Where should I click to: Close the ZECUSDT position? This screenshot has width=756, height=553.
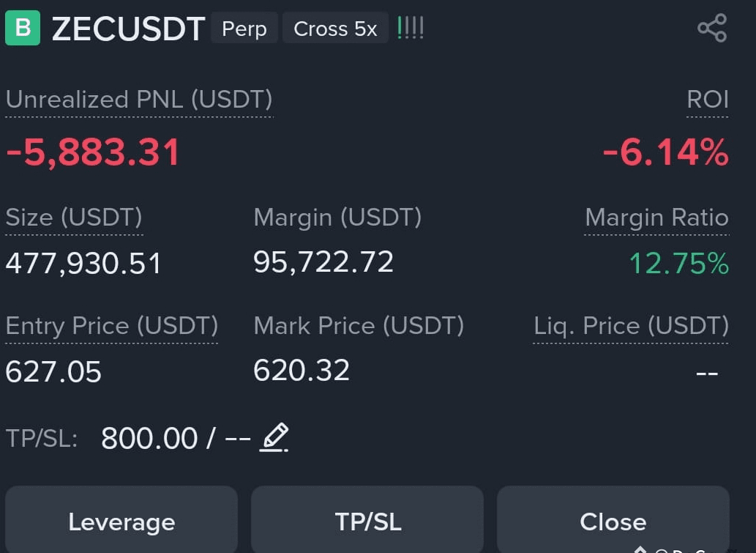[x=613, y=519]
